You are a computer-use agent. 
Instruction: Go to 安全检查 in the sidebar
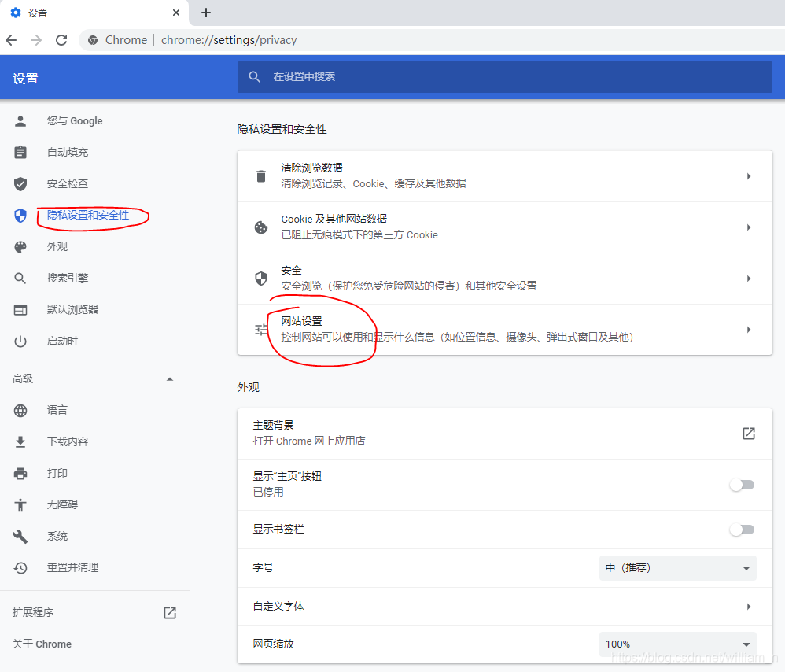click(68, 184)
